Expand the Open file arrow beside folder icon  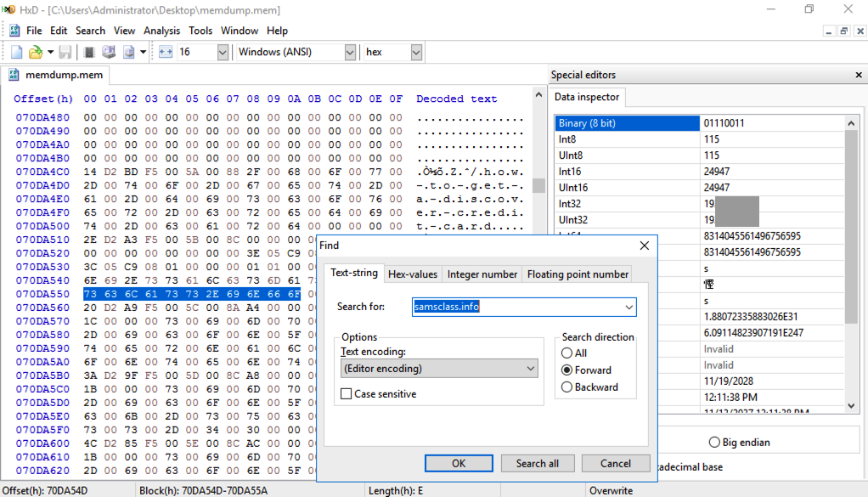tap(50, 52)
